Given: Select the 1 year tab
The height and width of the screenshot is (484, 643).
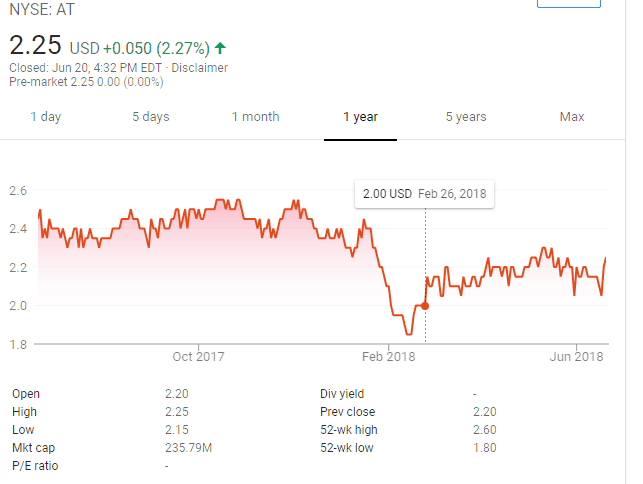Looking at the screenshot, I should (360, 117).
